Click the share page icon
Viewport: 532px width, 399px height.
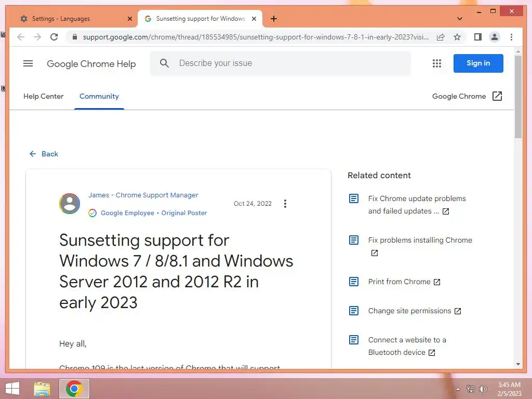tap(441, 37)
